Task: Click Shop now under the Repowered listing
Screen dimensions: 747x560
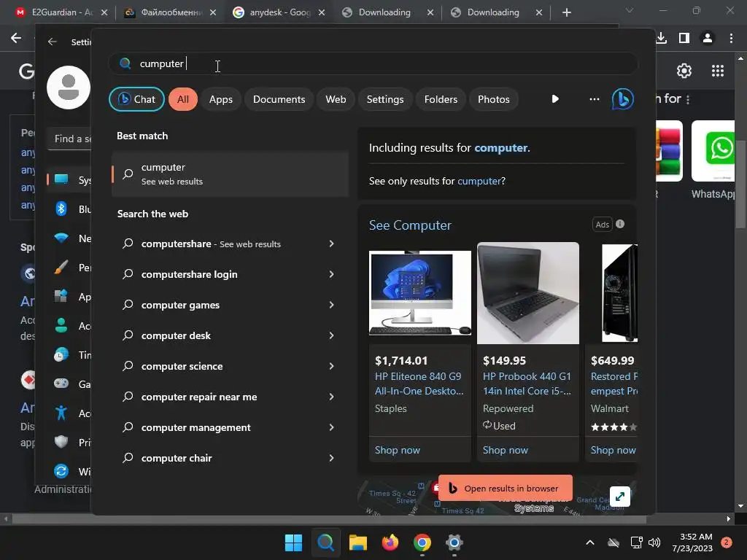Action: 506,450
